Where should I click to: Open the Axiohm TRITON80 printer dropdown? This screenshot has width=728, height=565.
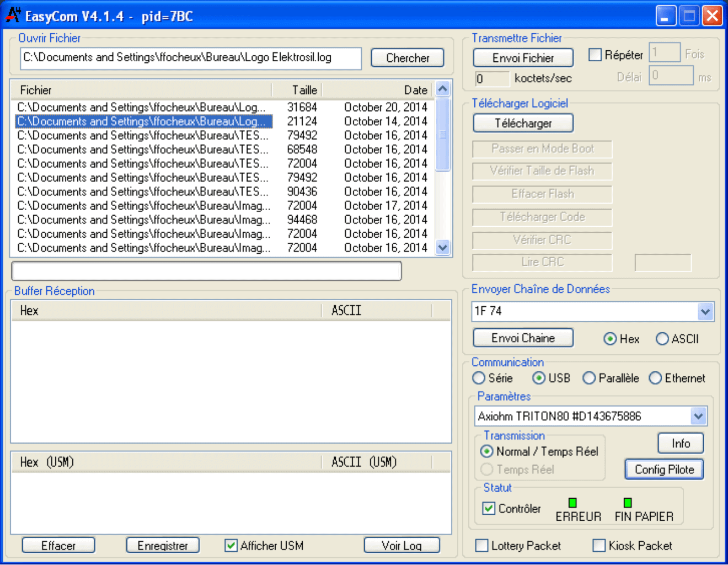(x=699, y=416)
